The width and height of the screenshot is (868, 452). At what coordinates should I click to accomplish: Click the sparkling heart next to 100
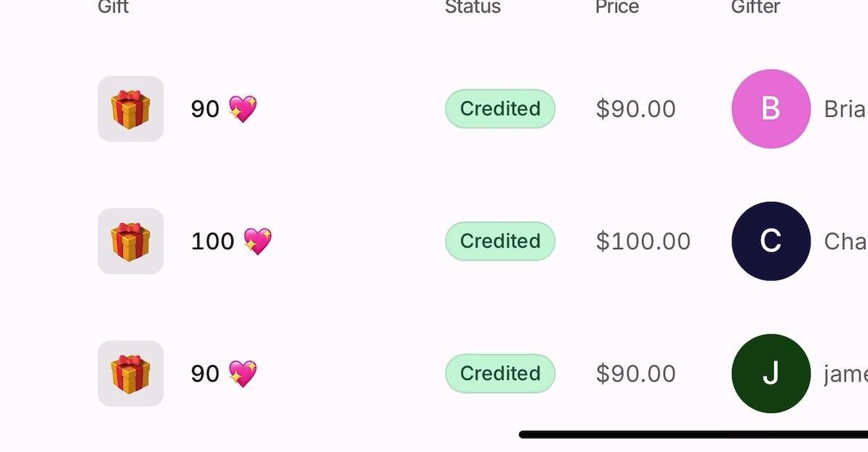click(257, 241)
